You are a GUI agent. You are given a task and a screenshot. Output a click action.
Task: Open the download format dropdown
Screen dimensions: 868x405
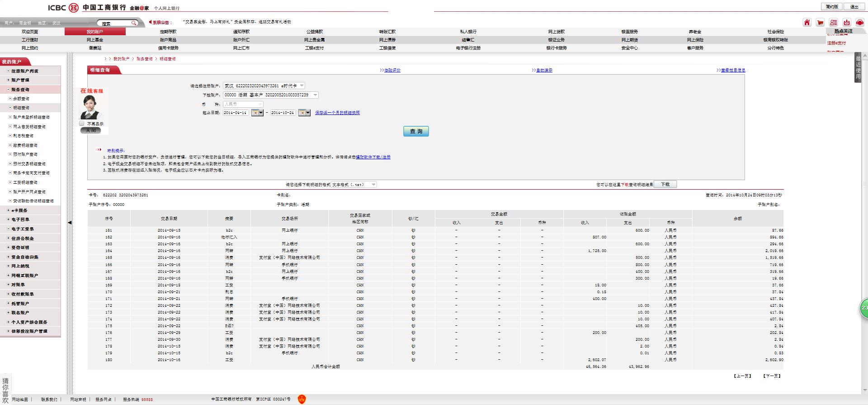coord(373,185)
